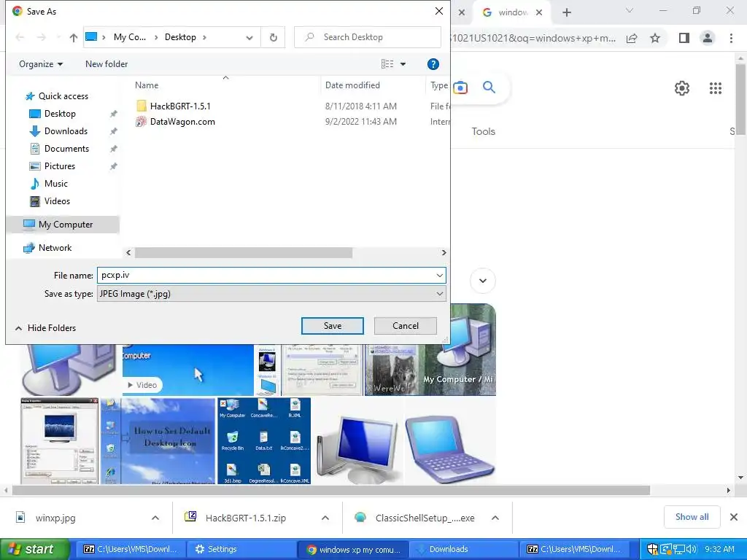Click the Search Desktop field
The height and width of the screenshot is (560, 747).
tap(368, 37)
